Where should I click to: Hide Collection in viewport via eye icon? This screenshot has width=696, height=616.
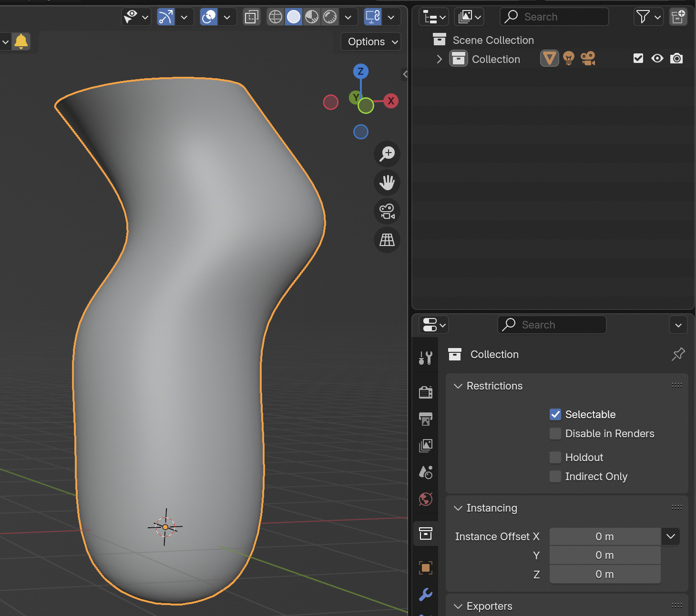(x=657, y=58)
